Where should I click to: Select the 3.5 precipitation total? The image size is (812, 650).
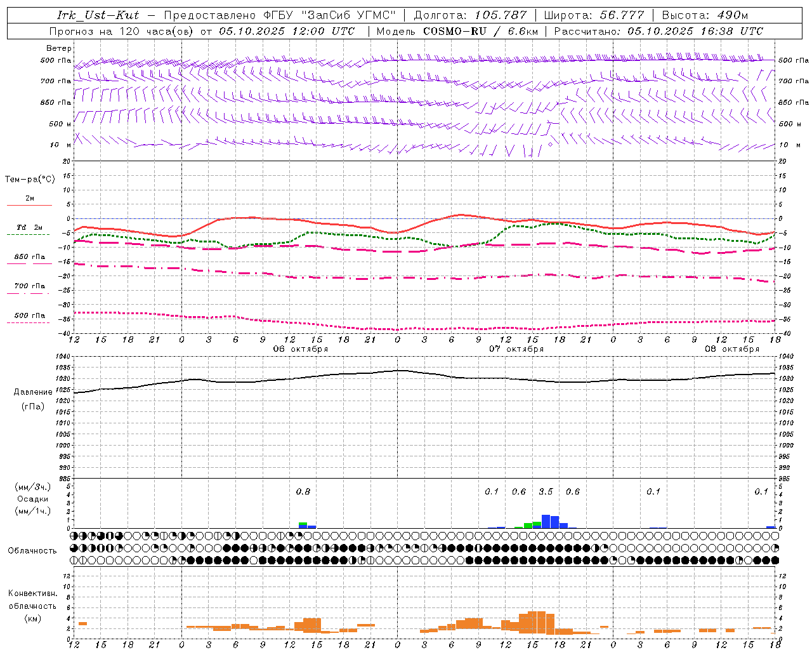[x=546, y=491]
